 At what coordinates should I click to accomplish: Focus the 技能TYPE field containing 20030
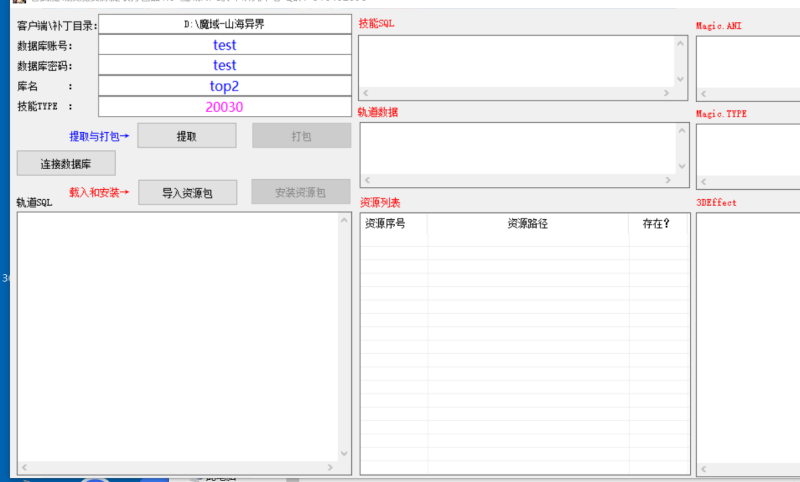pos(224,107)
